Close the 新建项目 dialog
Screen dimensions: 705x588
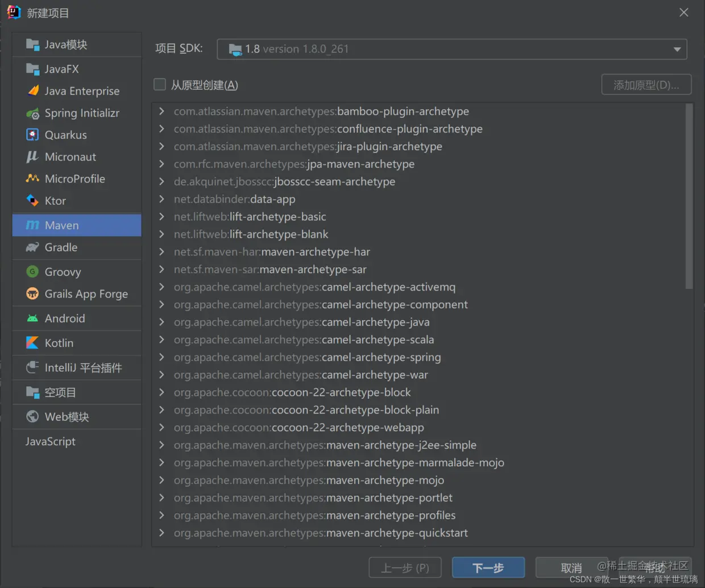(684, 13)
